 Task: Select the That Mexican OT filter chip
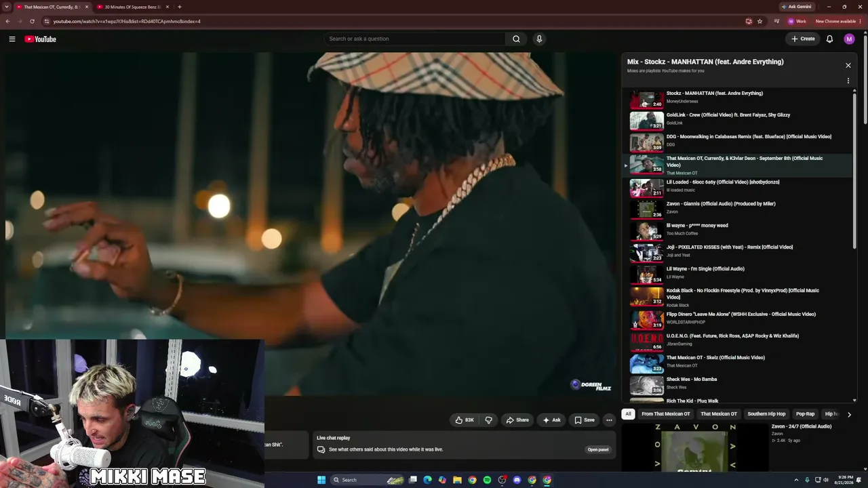719,414
